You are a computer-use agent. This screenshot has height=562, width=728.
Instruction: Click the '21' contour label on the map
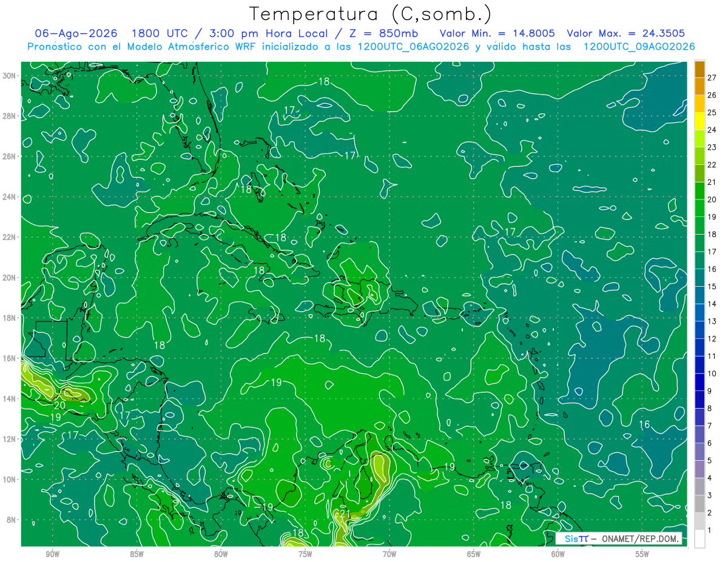pos(345,513)
